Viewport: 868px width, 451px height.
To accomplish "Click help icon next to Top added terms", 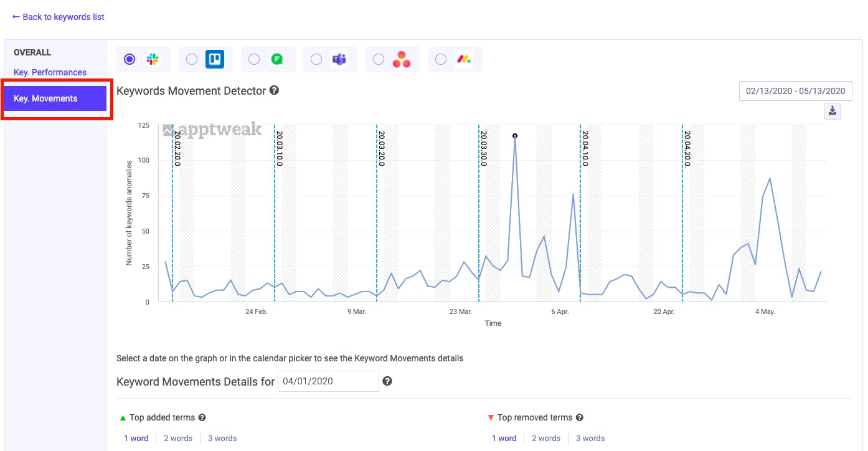I will pyautogui.click(x=202, y=417).
